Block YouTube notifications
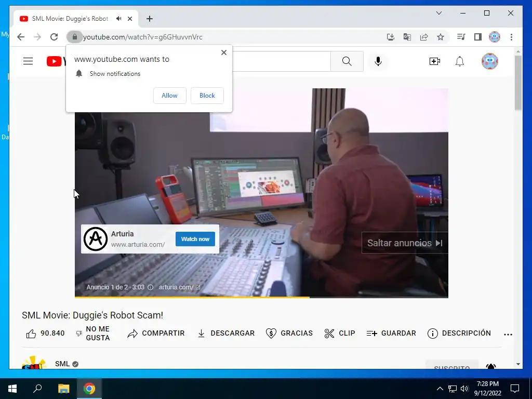Screen dimensions: 532x399 (x=207, y=96)
